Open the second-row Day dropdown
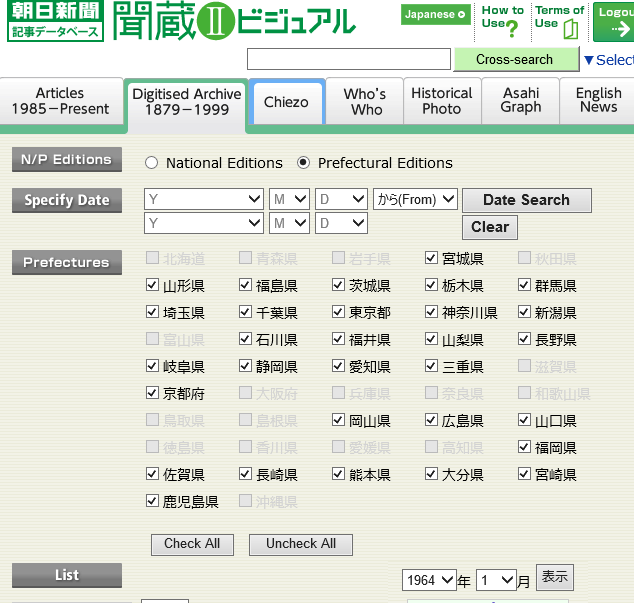 pyautogui.click(x=341, y=223)
